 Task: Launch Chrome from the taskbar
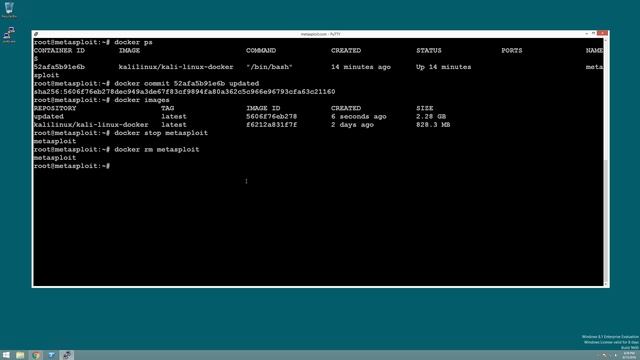[36, 355]
